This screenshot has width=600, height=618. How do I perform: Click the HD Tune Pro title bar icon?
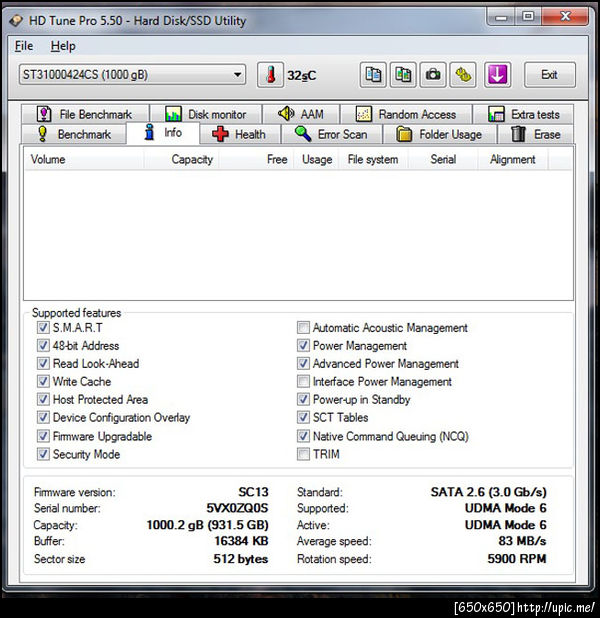click(16, 20)
